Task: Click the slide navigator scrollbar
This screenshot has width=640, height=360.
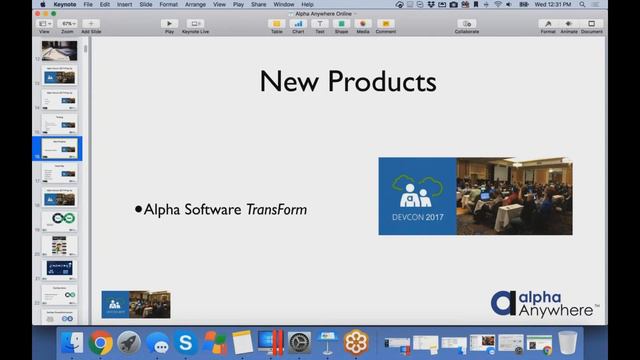Action: [x=85, y=49]
